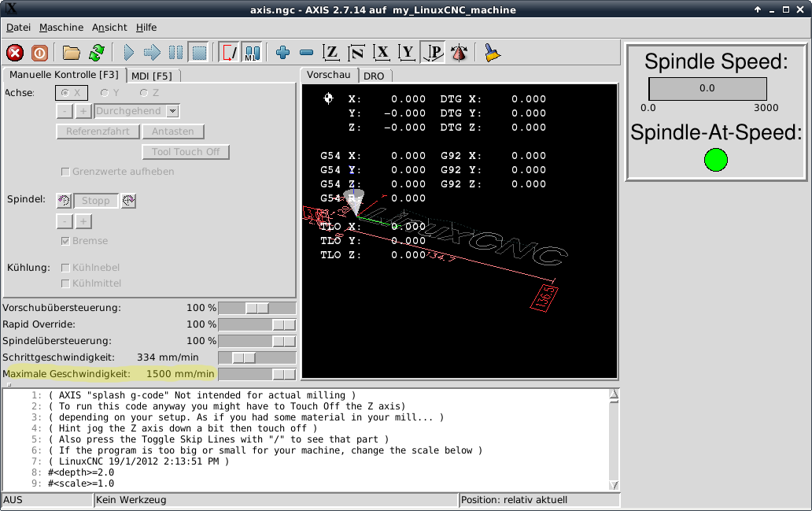Switch to MDI [F5] tab

click(x=152, y=76)
